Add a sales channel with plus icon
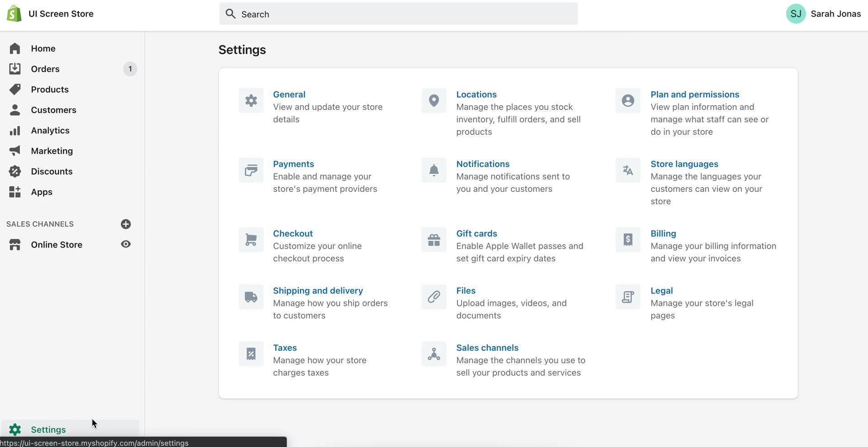This screenshot has width=868, height=447. click(126, 224)
